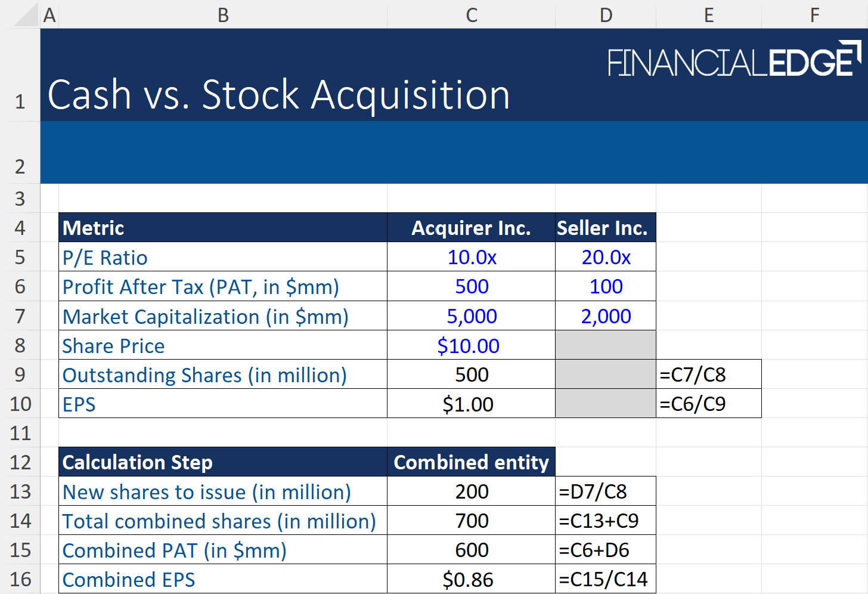
Task: Click the title Cash vs. Stock Acquisition
Action: [x=279, y=94]
